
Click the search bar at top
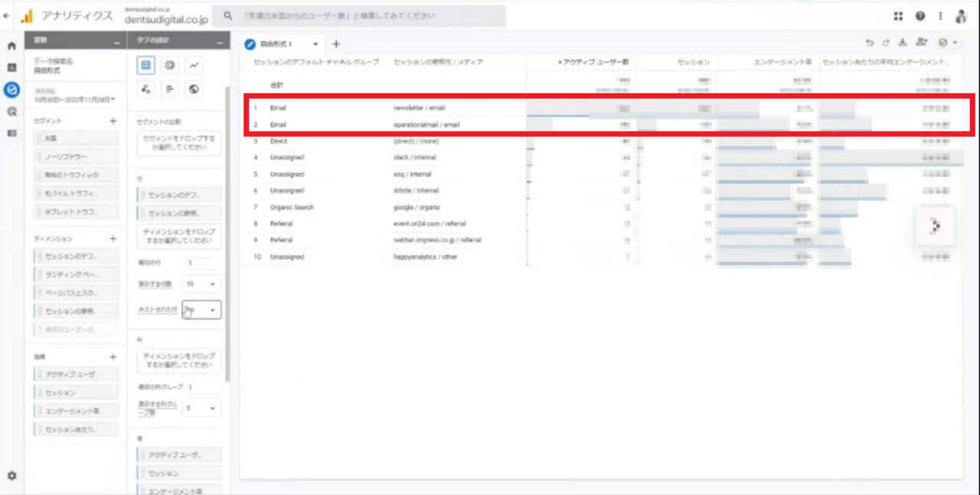pyautogui.click(x=358, y=16)
